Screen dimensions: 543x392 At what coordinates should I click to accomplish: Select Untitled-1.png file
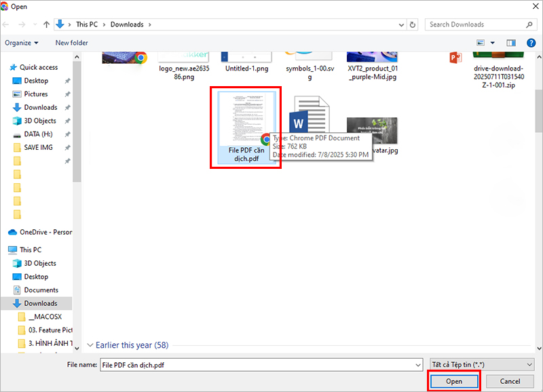(x=246, y=62)
